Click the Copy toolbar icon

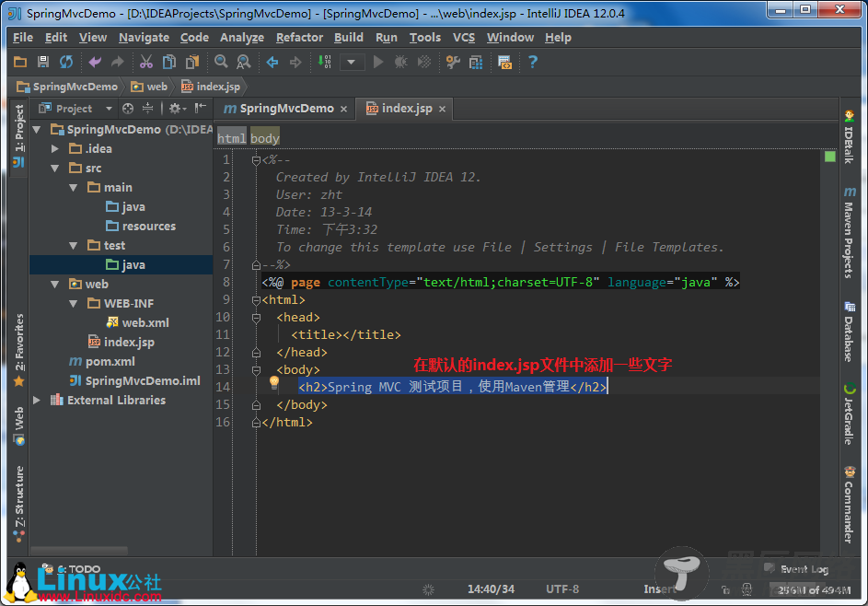[x=168, y=62]
